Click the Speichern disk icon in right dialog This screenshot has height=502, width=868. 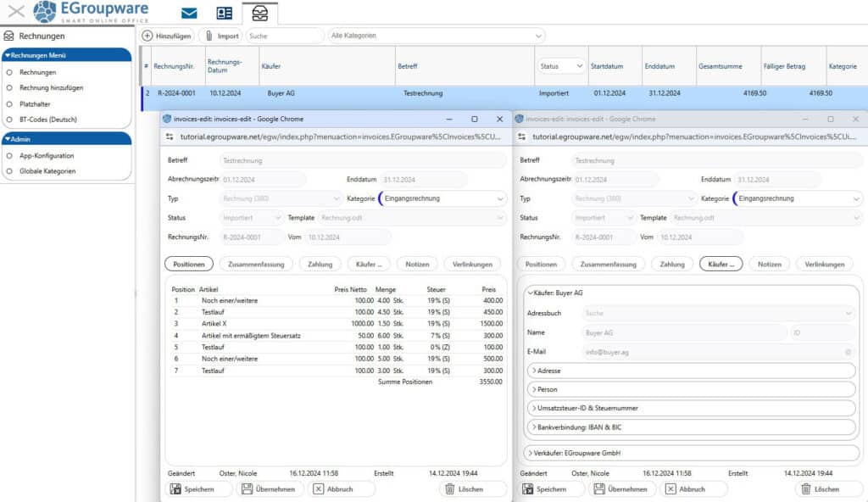pyautogui.click(x=528, y=489)
